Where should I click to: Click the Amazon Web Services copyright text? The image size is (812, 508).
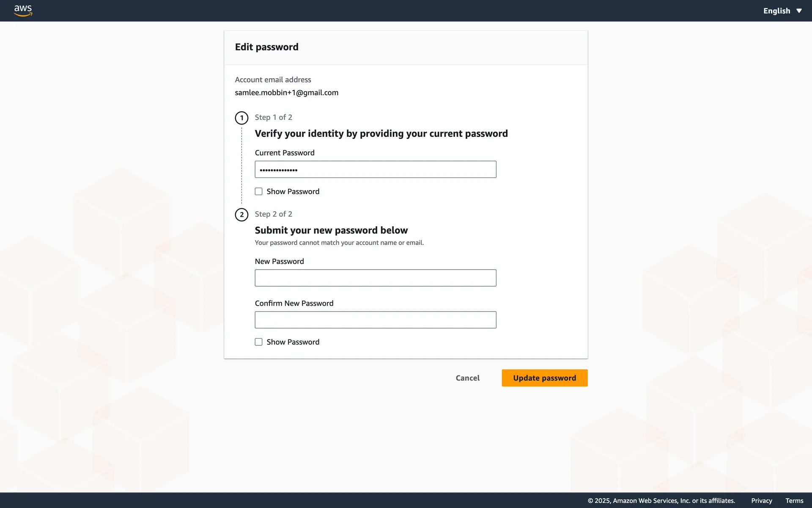[x=661, y=500]
